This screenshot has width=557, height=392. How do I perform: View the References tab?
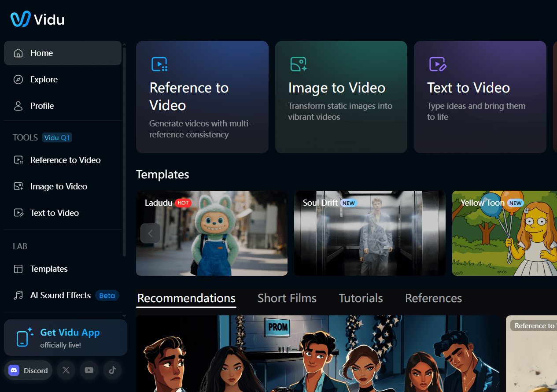pyautogui.click(x=433, y=298)
